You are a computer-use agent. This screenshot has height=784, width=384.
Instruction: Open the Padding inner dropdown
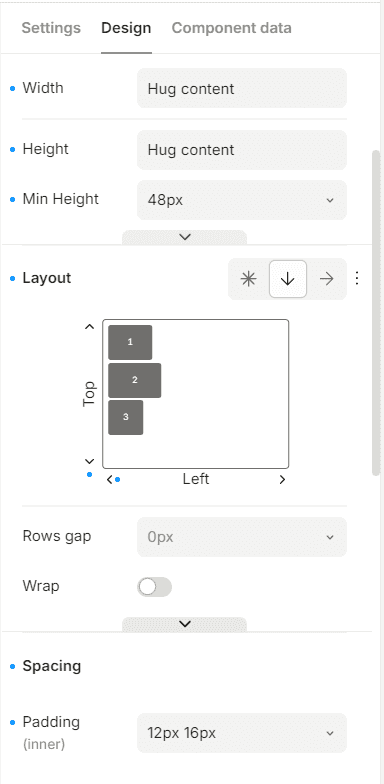point(242,733)
